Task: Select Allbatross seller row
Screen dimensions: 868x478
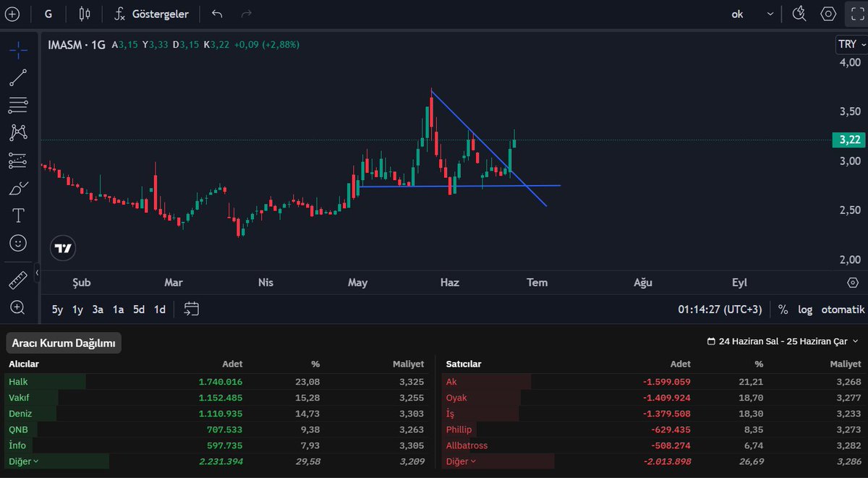Action: [652, 445]
